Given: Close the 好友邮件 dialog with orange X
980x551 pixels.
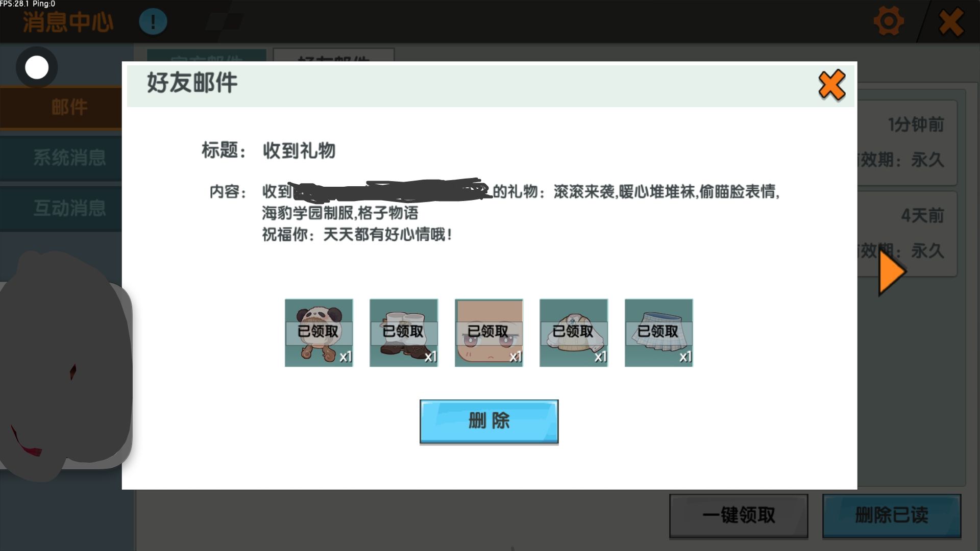Looking at the screenshot, I should point(831,85).
